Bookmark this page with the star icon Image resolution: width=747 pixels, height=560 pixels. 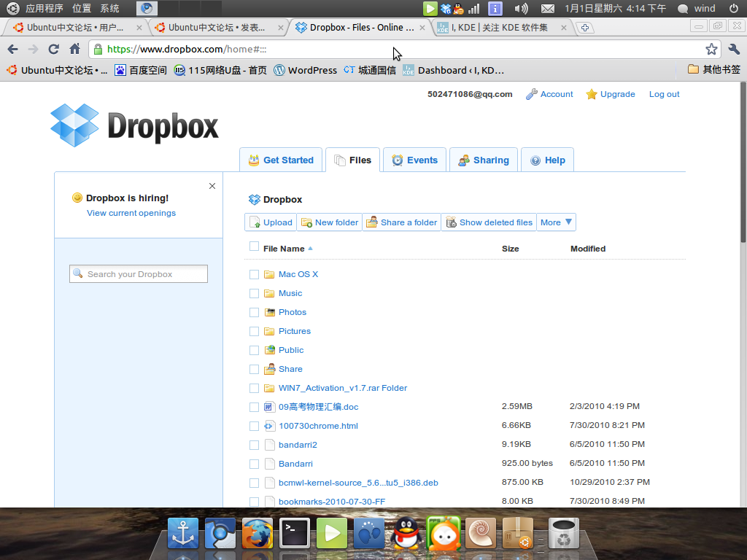(x=711, y=49)
